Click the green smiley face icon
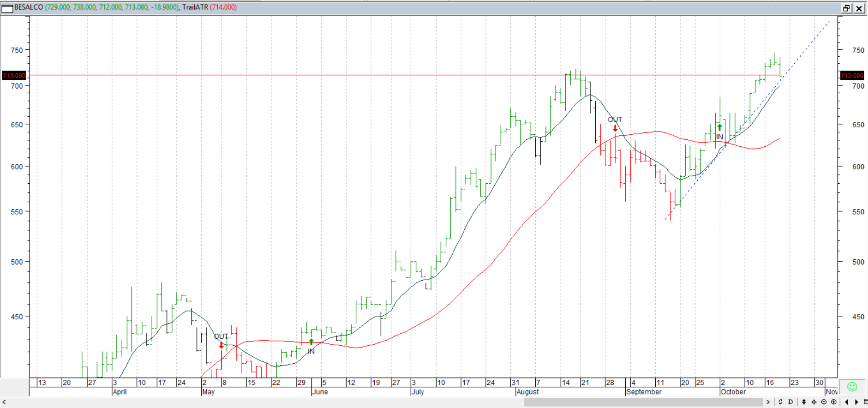Screen dimensions: 868x408 pos(852,387)
